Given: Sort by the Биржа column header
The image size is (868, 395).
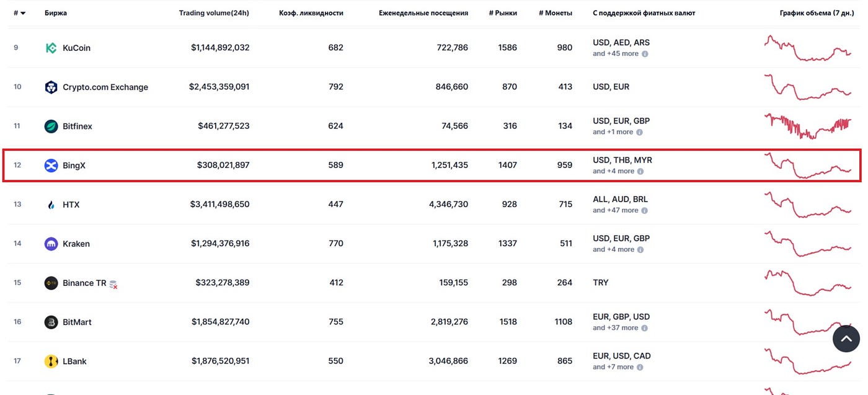Looking at the screenshot, I should tap(56, 13).
